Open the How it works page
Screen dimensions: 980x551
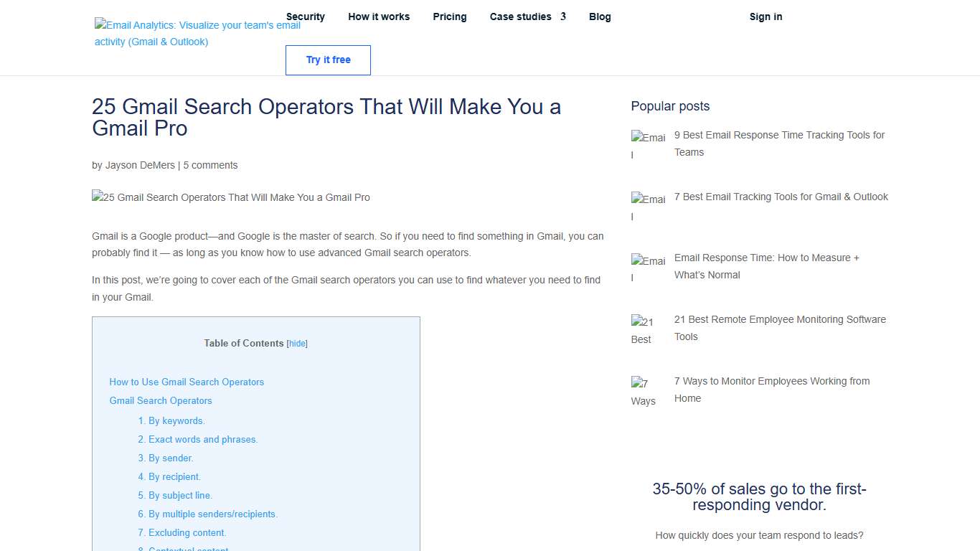coord(379,17)
